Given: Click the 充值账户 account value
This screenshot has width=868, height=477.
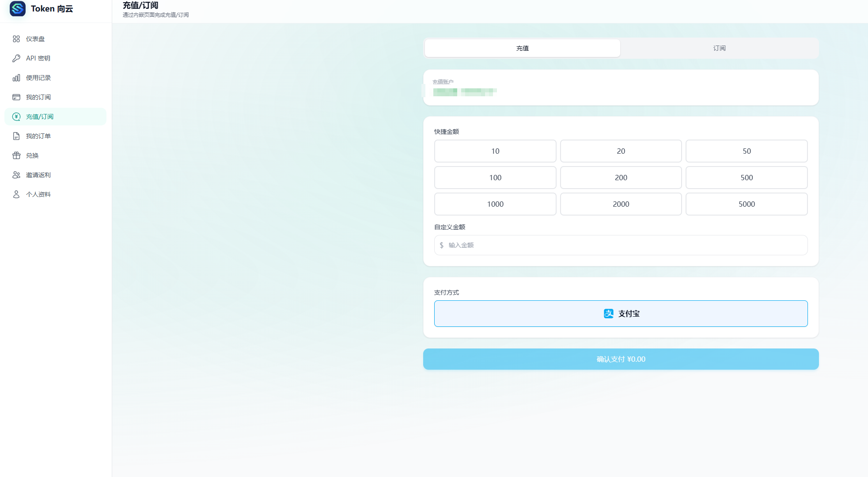Looking at the screenshot, I should [465, 92].
